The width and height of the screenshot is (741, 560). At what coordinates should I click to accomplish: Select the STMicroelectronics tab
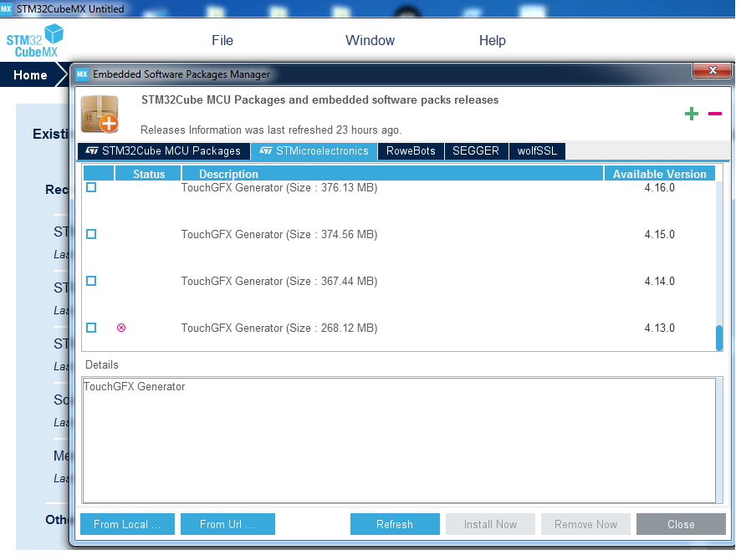point(314,151)
